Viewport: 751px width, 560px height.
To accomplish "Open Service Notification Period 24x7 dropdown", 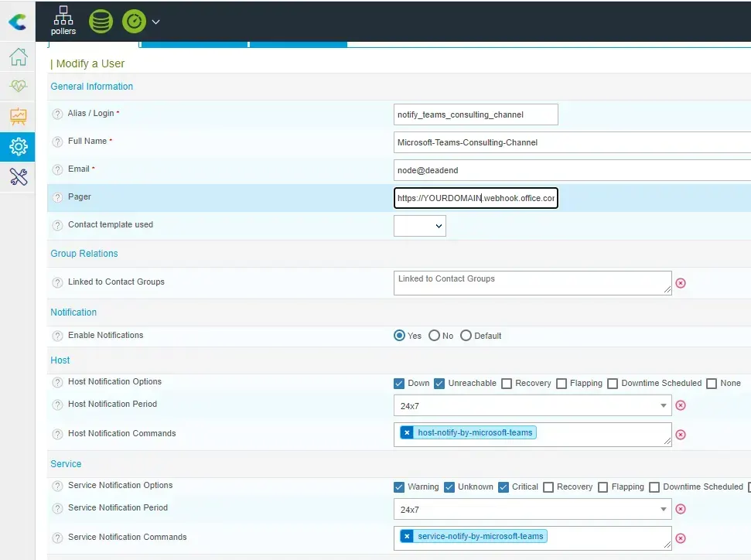I will point(533,509).
